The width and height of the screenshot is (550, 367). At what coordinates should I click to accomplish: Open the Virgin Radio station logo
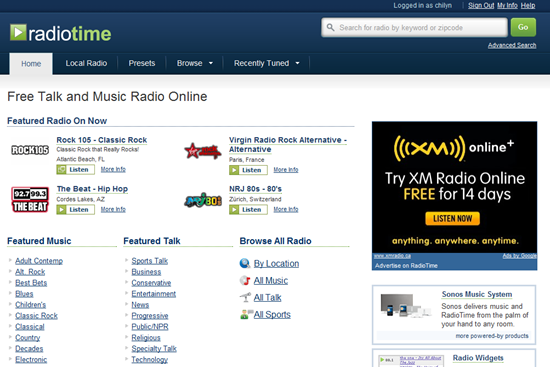(x=203, y=151)
